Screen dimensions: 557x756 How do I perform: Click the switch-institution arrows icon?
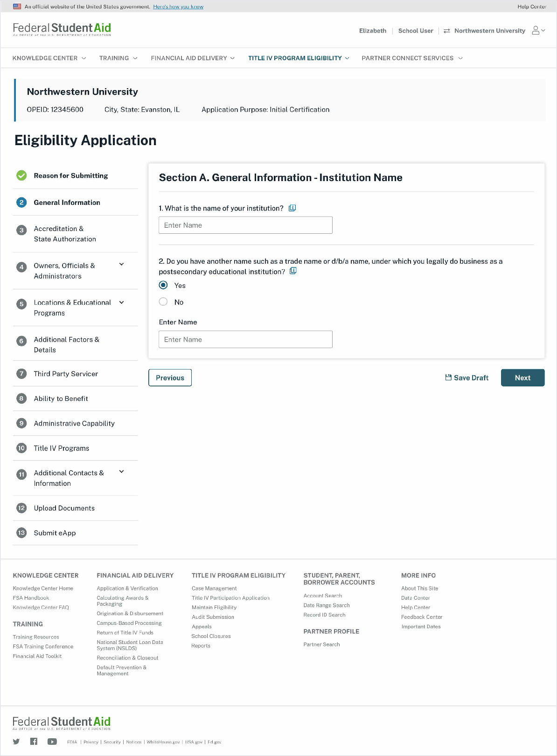pos(446,31)
